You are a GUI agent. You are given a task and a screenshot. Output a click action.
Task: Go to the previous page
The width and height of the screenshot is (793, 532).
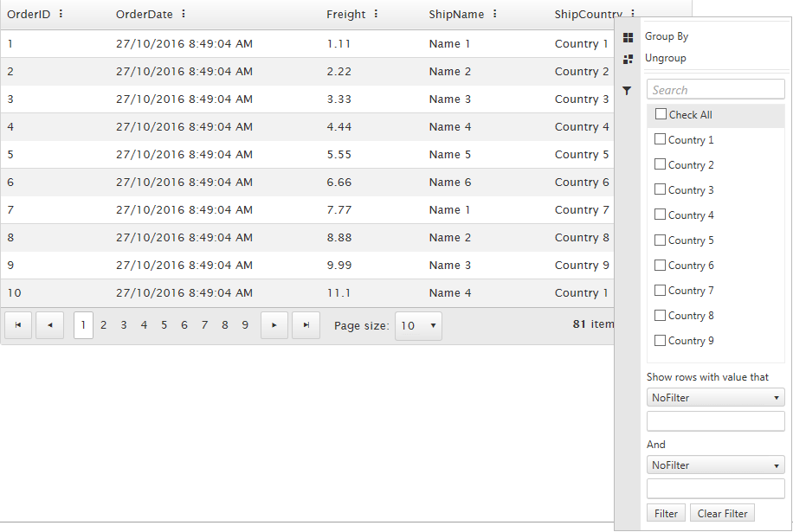click(49, 325)
